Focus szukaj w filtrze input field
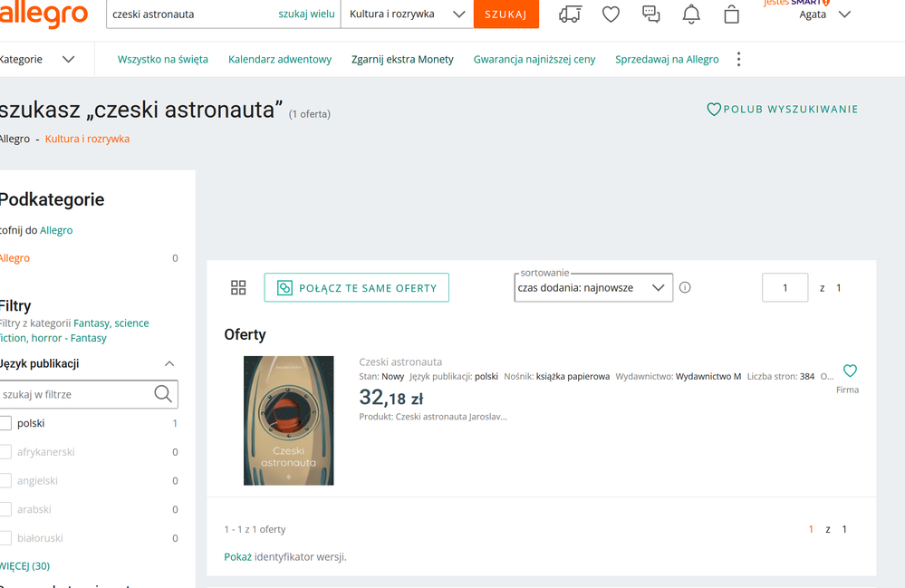Image resolution: width=905 pixels, height=588 pixels. click(76, 394)
